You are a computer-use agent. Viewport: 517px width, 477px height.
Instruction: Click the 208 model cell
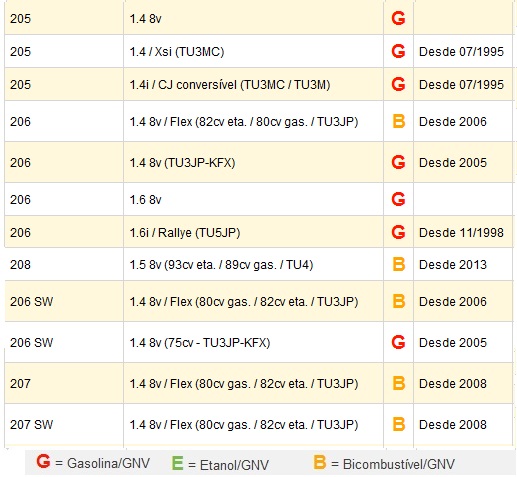pyautogui.click(x=64, y=265)
